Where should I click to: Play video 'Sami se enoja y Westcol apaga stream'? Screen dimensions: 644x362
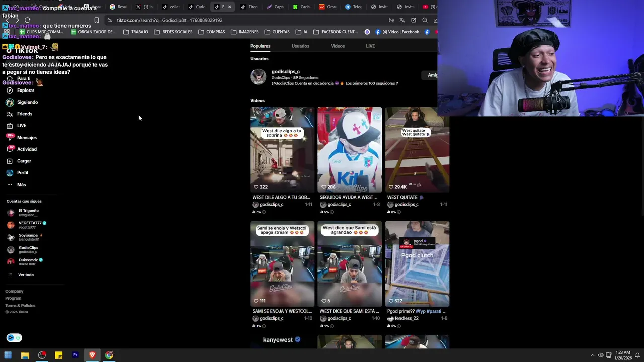(282, 263)
